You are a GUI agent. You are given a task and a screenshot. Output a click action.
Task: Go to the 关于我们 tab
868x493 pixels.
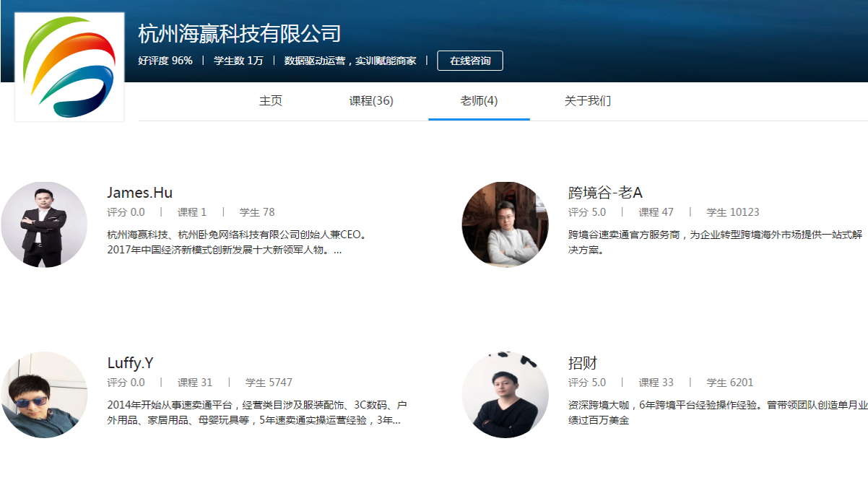click(588, 101)
